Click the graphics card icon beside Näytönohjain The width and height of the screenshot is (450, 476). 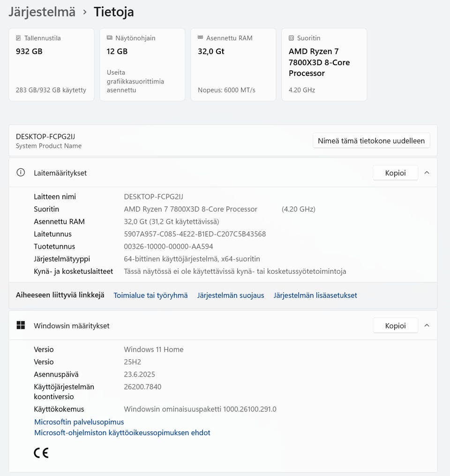point(109,38)
